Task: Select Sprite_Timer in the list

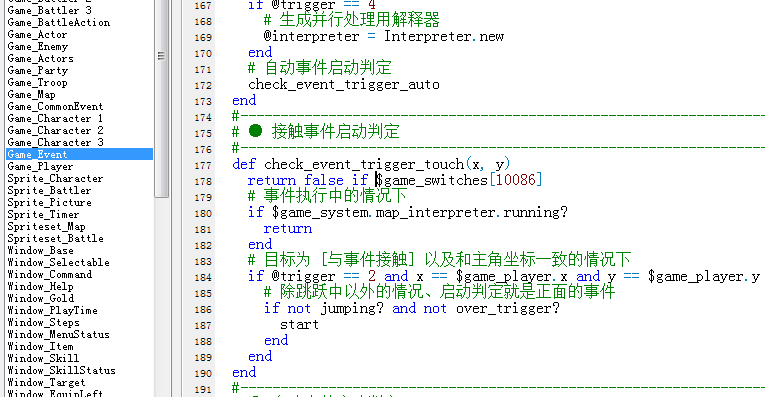Action: point(43,215)
